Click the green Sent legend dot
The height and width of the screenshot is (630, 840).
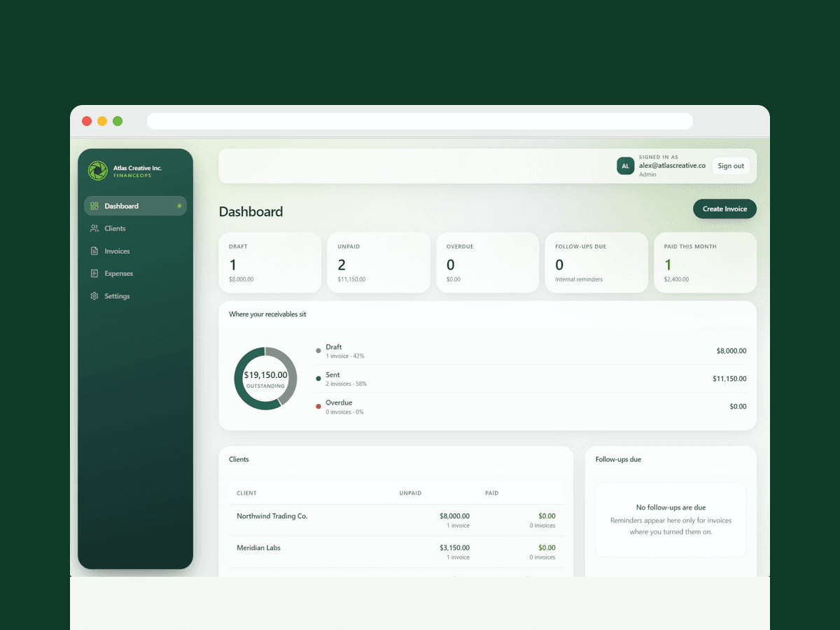coord(318,379)
